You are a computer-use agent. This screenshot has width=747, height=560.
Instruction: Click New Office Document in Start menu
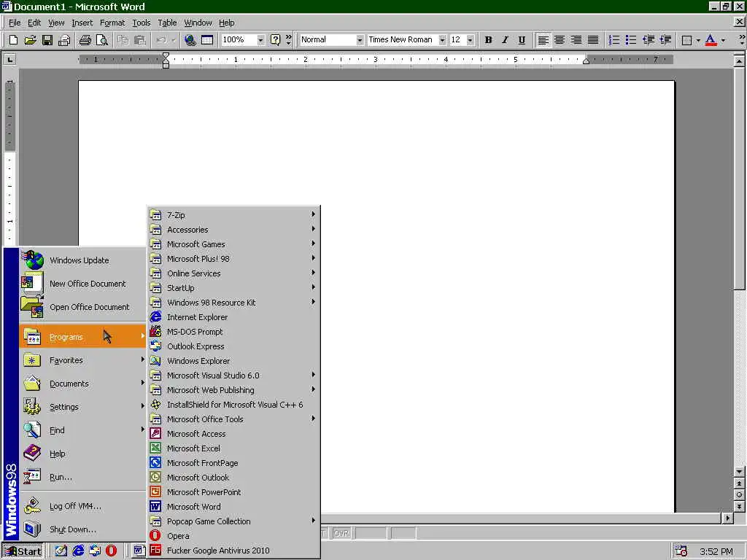click(x=82, y=284)
